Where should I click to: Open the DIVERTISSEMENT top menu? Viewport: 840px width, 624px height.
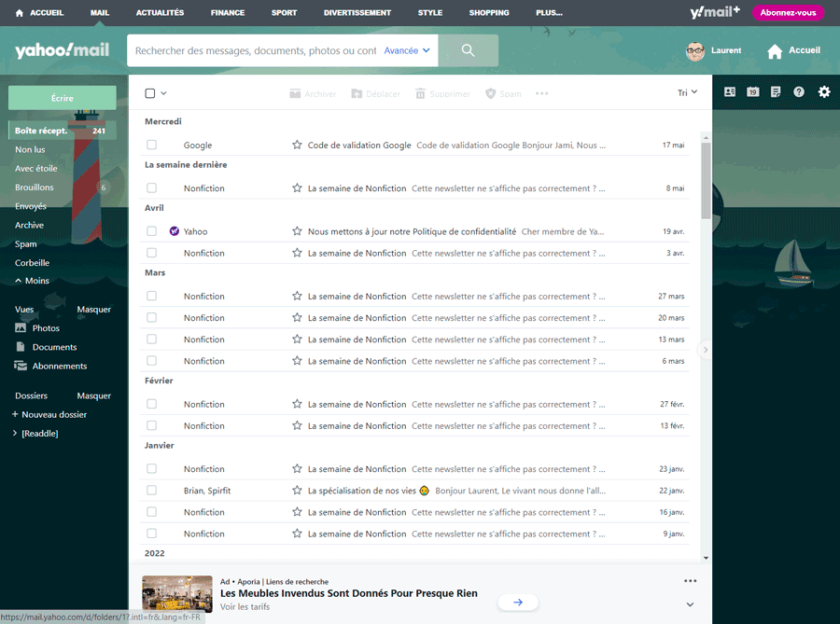357,13
